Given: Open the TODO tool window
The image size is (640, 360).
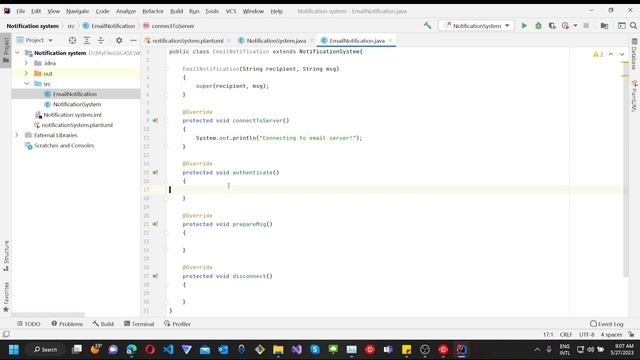Looking at the screenshot, I should [x=29, y=324].
